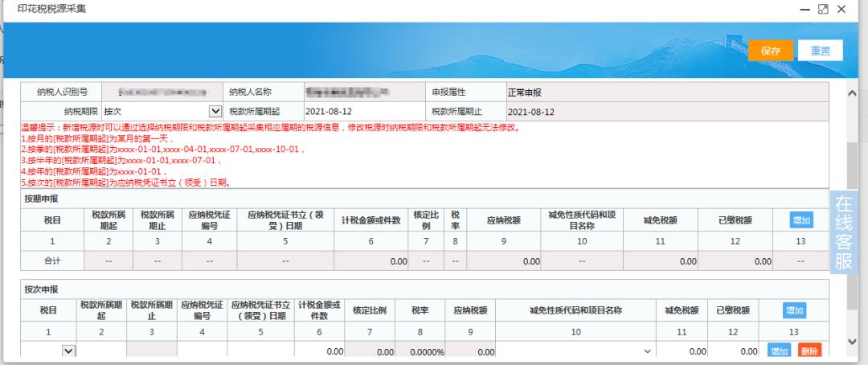Viewport: 868px width, 365px height.
Task: Click 增加 in the 按期申报 table header
Action: click(x=801, y=220)
